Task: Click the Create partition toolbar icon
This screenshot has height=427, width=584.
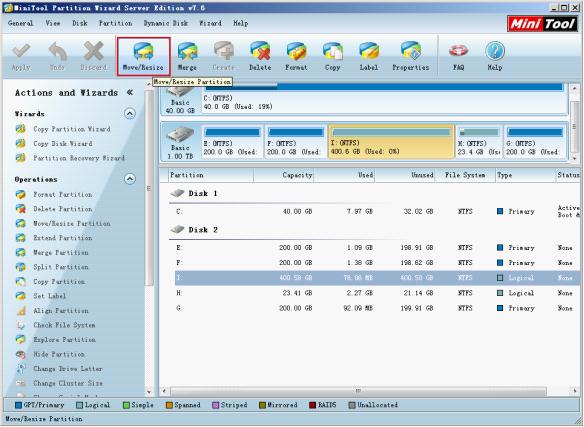Action: 223,56
